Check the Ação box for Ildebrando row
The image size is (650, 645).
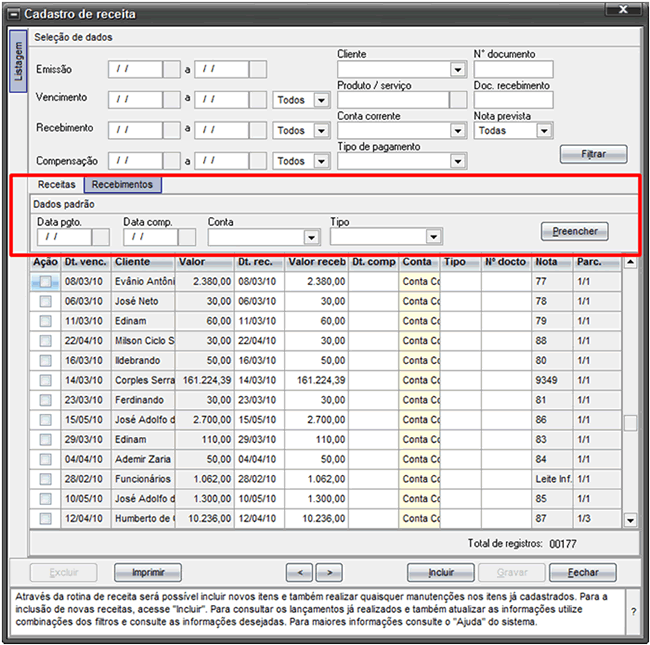tap(45, 361)
